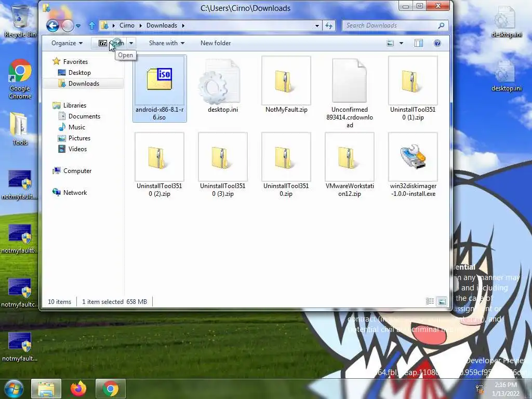Expand address bar previous locations dropdown

coord(317,25)
